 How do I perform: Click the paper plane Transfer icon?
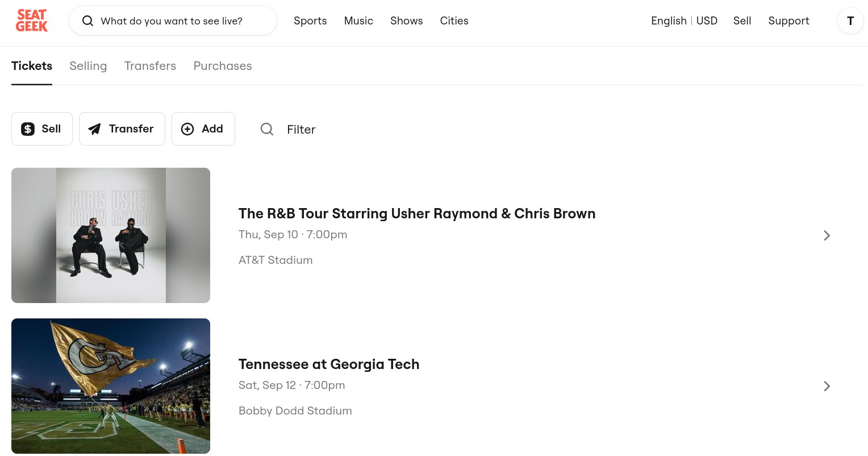[x=94, y=129]
